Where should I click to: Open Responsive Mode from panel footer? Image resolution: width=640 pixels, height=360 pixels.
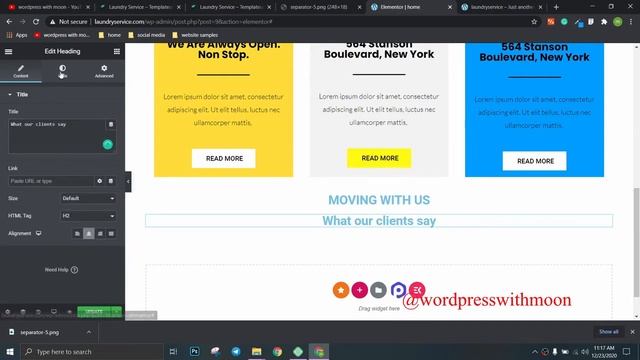pyautogui.click(x=54, y=312)
